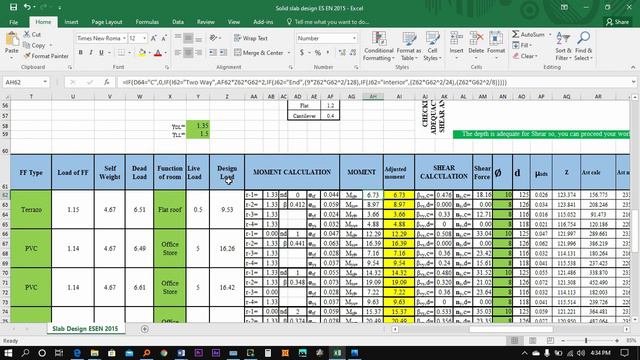Toggle bold formatting
Screen dimensions: 640x360
(x=81, y=53)
